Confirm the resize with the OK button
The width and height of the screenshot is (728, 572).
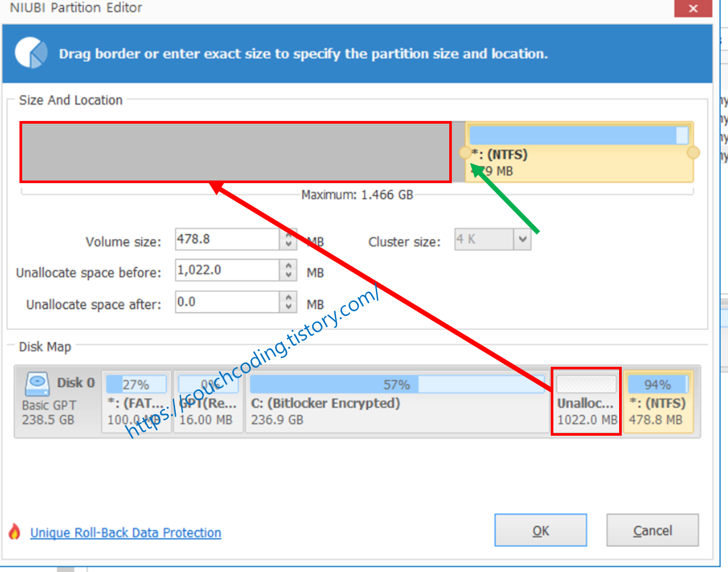(x=541, y=530)
